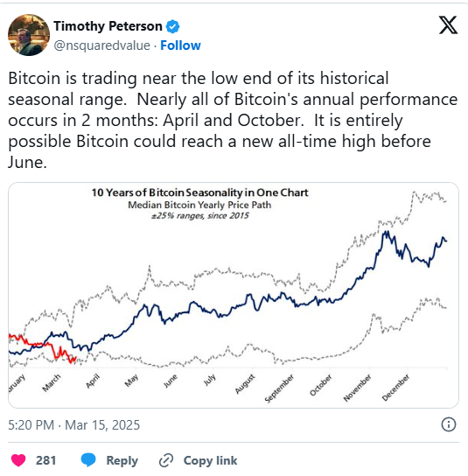Click the chart title '10 Years of Bitcoin Seasonality'
Screen dimensions: 468x476
click(200, 192)
